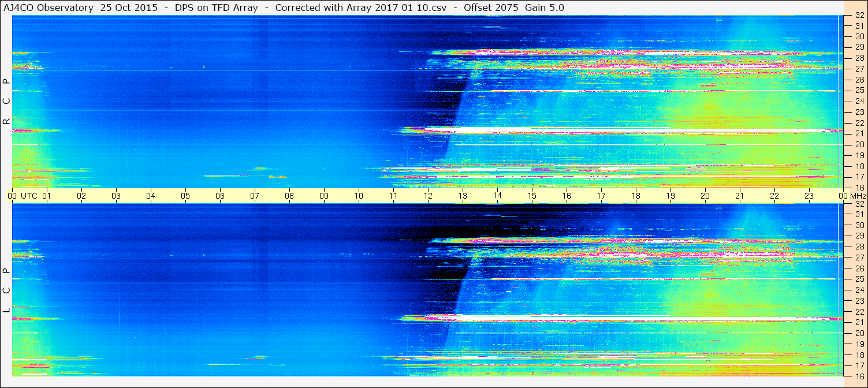Click 16 MHz label on RCP frequency scale

point(859,188)
